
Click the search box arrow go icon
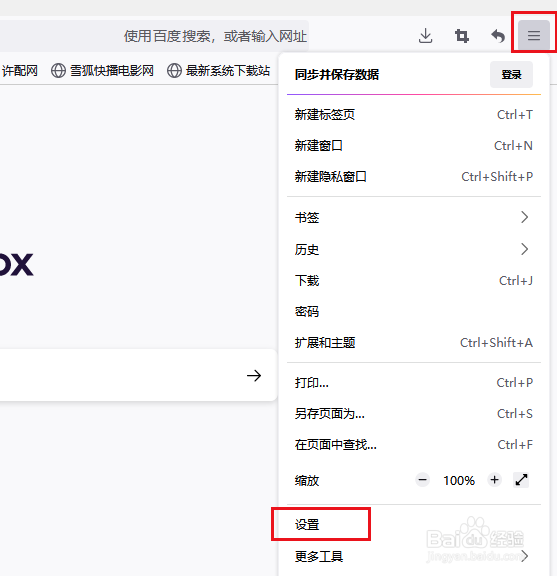tap(254, 375)
